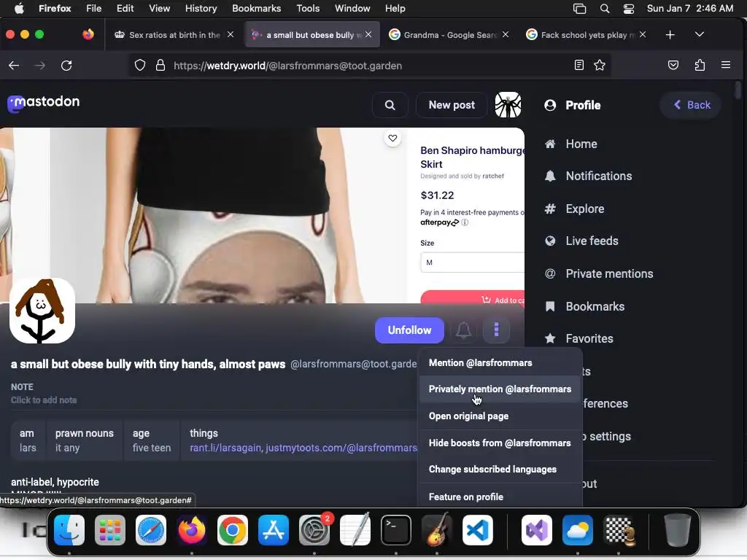The height and width of the screenshot is (560, 747).
Task: Open Google Chrome from the Dock
Action: pos(233,530)
